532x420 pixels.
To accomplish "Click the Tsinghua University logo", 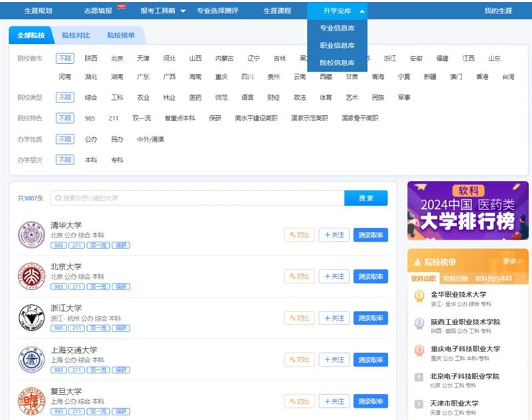I will click(x=31, y=235).
